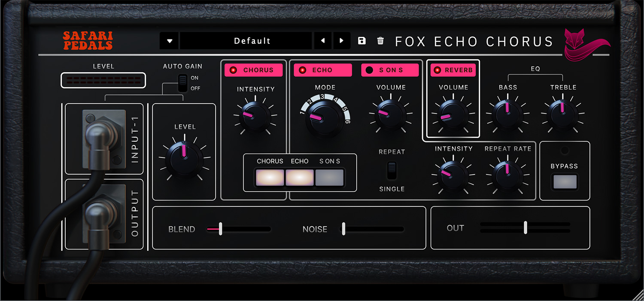This screenshot has height=301, width=644.
Task: Click the SINGLE label
Action: coord(392,189)
